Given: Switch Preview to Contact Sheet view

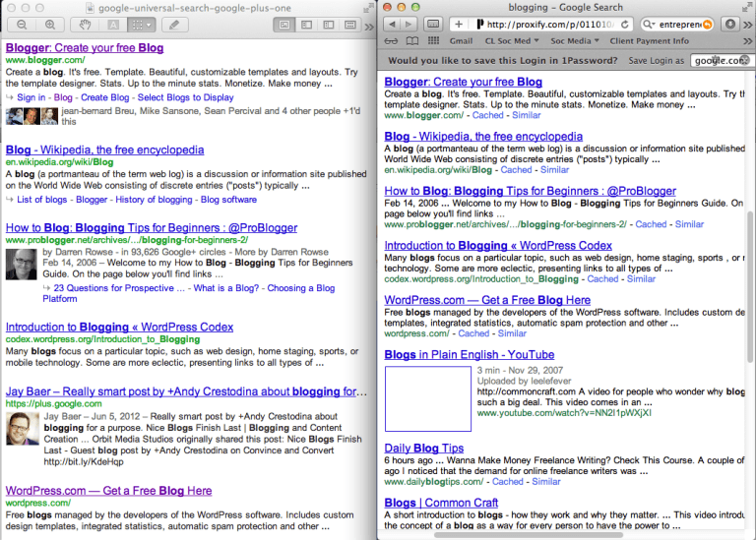Looking at the screenshot, I should tap(350, 25).
